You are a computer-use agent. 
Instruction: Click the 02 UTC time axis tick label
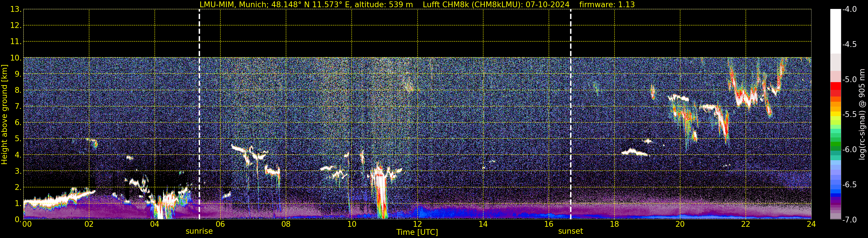click(x=89, y=224)
